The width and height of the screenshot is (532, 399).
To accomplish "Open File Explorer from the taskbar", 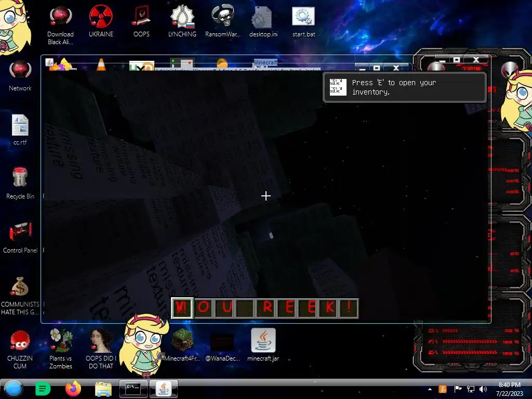I will tap(103, 389).
